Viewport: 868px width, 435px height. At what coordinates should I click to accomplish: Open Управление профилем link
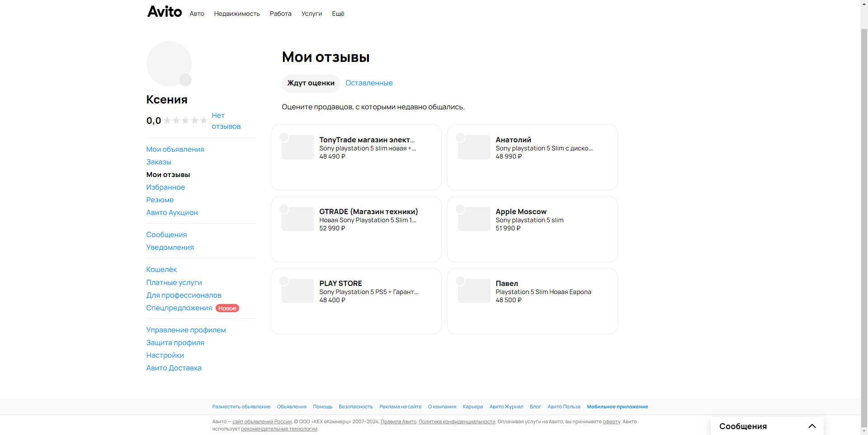(186, 330)
